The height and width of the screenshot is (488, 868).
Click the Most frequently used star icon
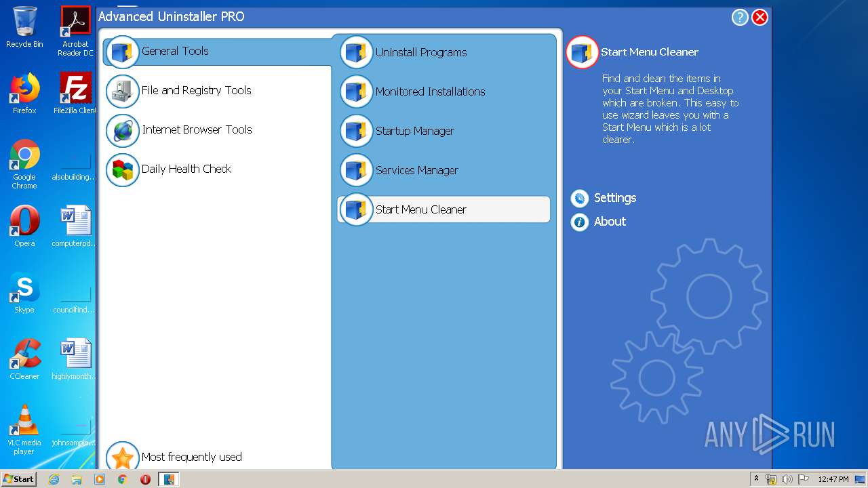[x=123, y=457]
